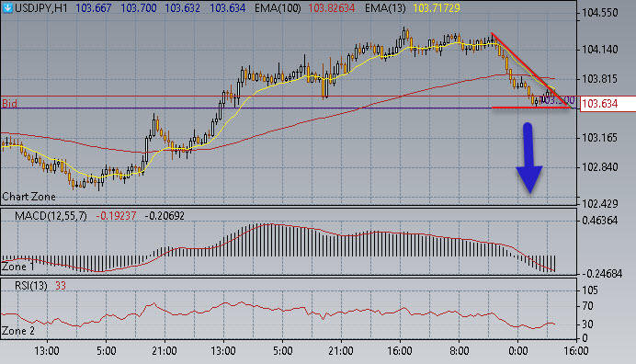Click the red Bid line label
The height and width of the screenshot is (364, 636).
9,104
